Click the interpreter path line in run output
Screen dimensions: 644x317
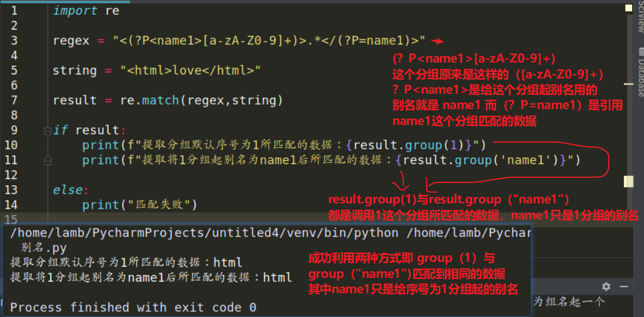270,233
